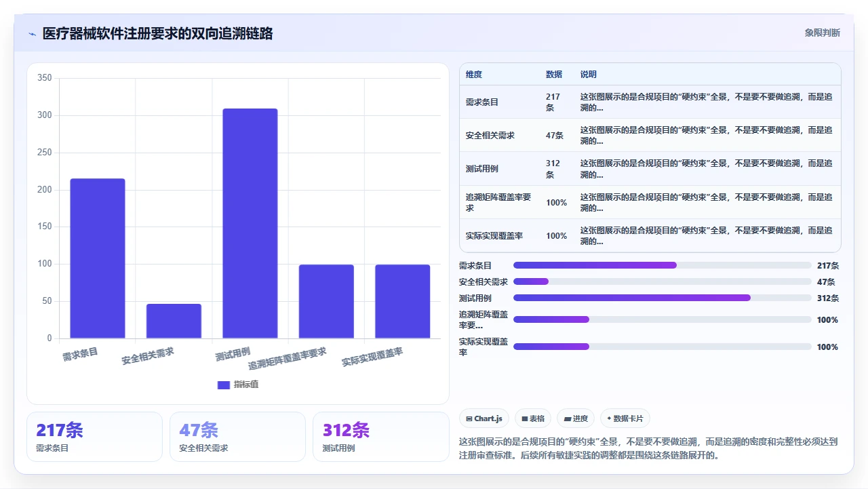Click the 217条 需求条目 data card
868x489 pixels.
pyautogui.click(x=95, y=437)
